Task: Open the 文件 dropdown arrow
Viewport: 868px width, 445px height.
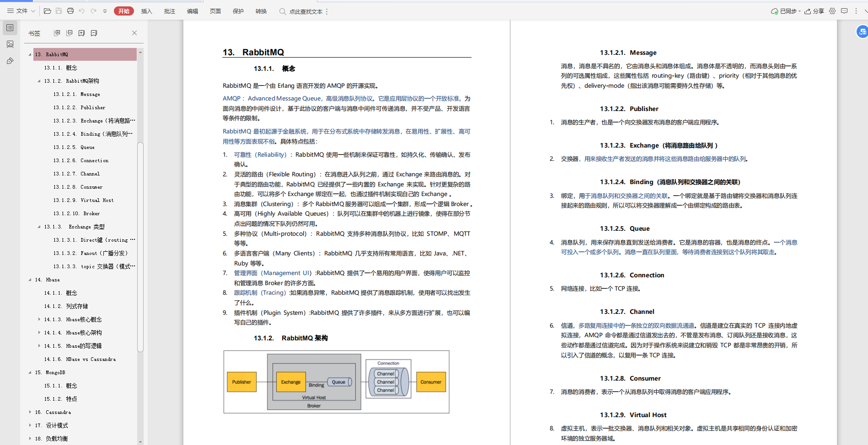Action: (x=32, y=11)
